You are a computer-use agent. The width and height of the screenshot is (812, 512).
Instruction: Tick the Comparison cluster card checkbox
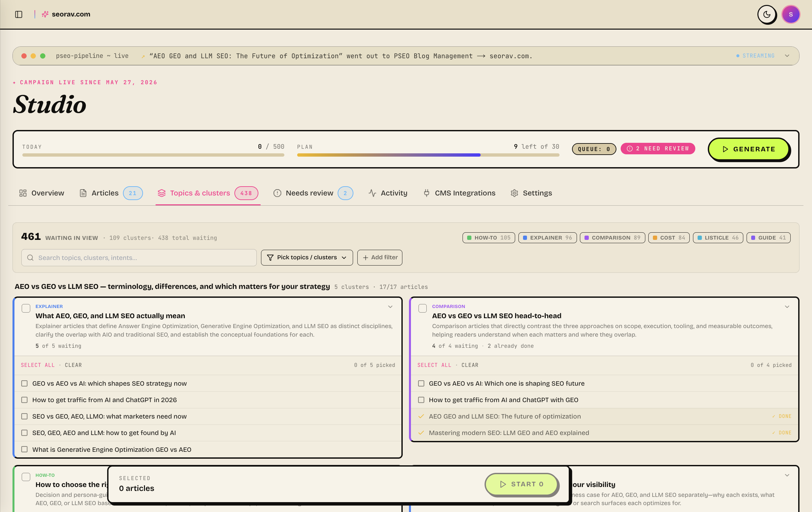[422, 308]
